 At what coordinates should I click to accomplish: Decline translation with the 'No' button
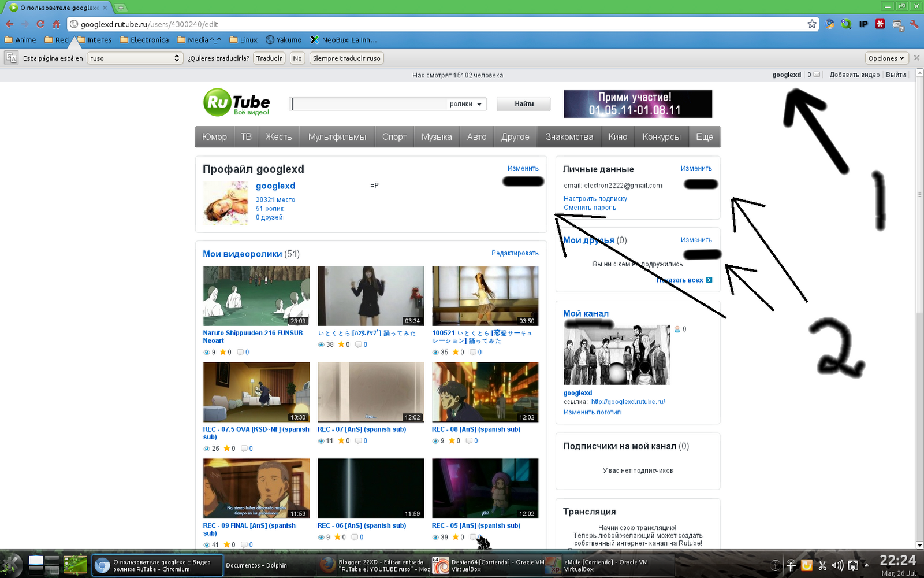click(297, 58)
